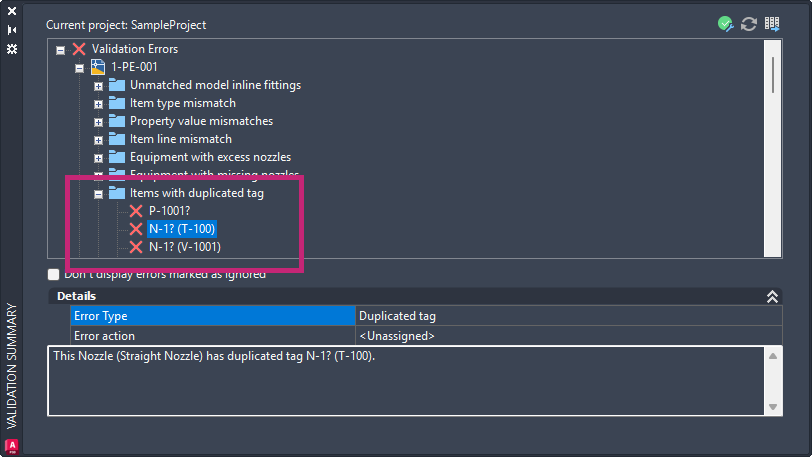Screen dimensions: 812x457
Task: Collapse Items with duplicated tag folder
Action: click(98, 194)
